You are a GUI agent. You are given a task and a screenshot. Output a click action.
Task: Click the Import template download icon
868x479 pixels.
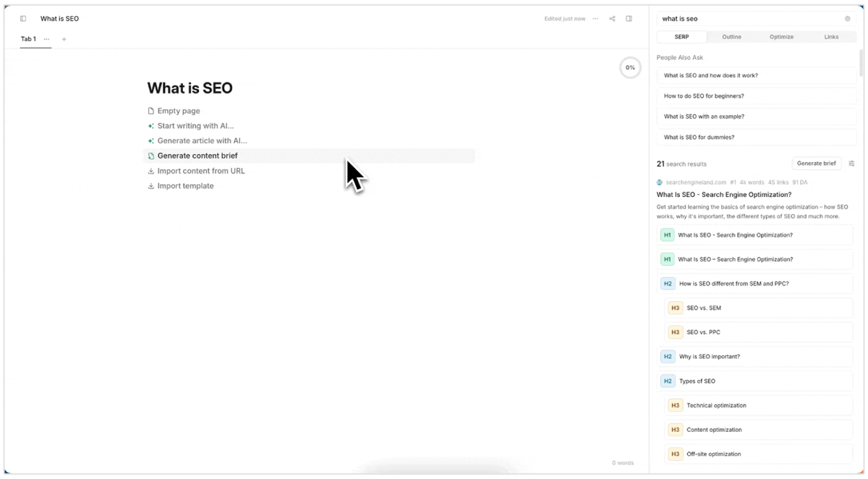point(150,186)
